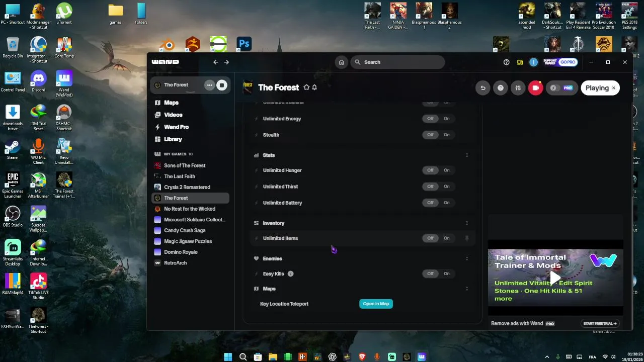Select Candy Crush Saga in My Games
Image resolution: width=644 pixels, height=362 pixels.
pyautogui.click(x=190, y=230)
